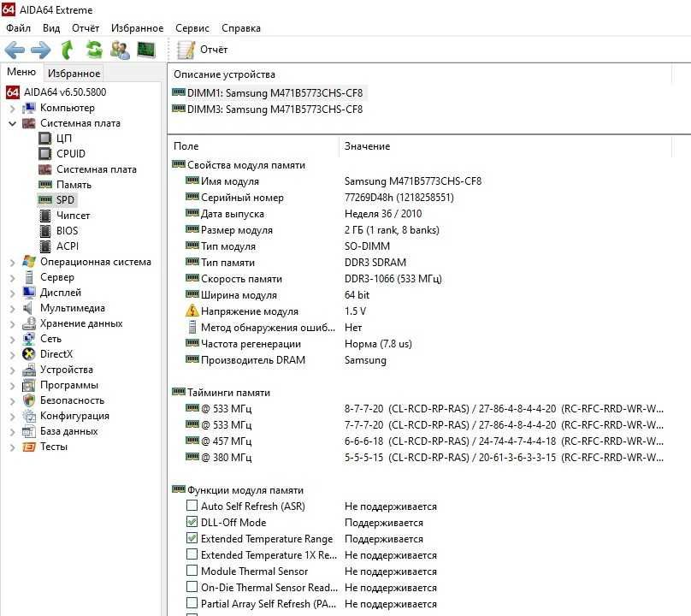Viewport: 691px width, 616px height.
Task: Click the DirectX logo icon
Action: click(x=28, y=354)
